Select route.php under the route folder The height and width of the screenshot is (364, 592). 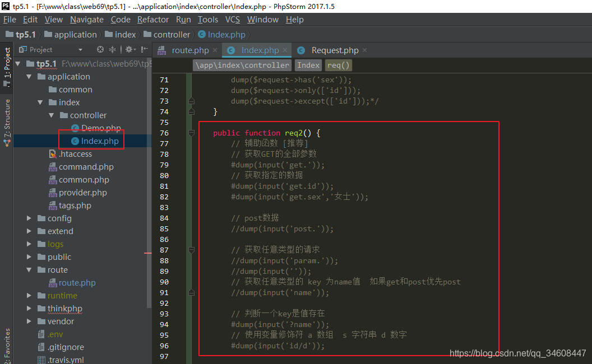(72, 282)
